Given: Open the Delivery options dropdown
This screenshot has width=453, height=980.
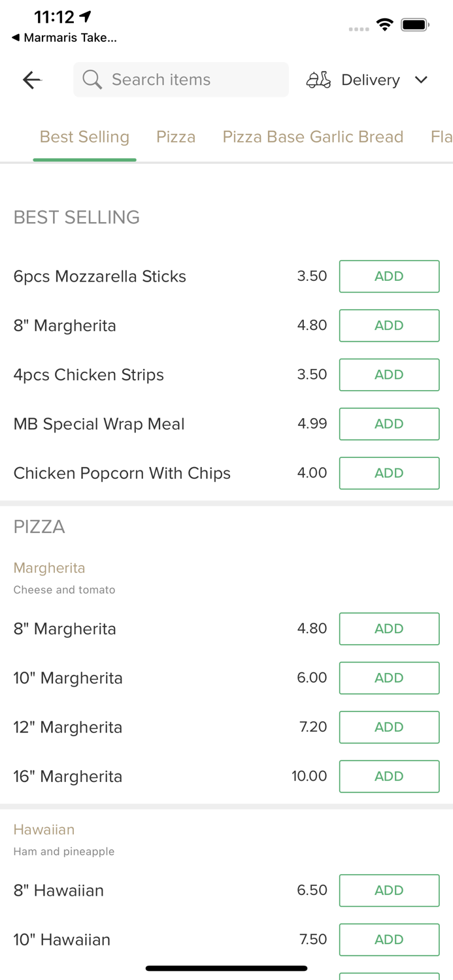Looking at the screenshot, I should click(422, 80).
